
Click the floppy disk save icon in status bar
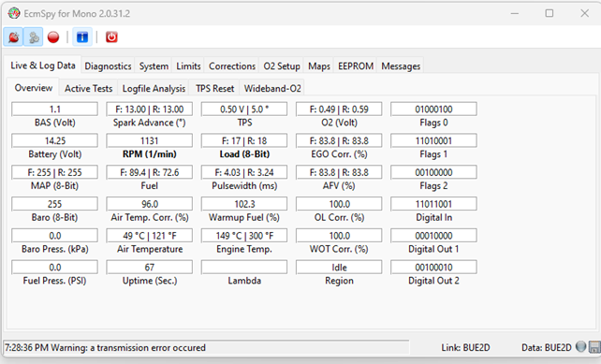[x=594, y=347]
